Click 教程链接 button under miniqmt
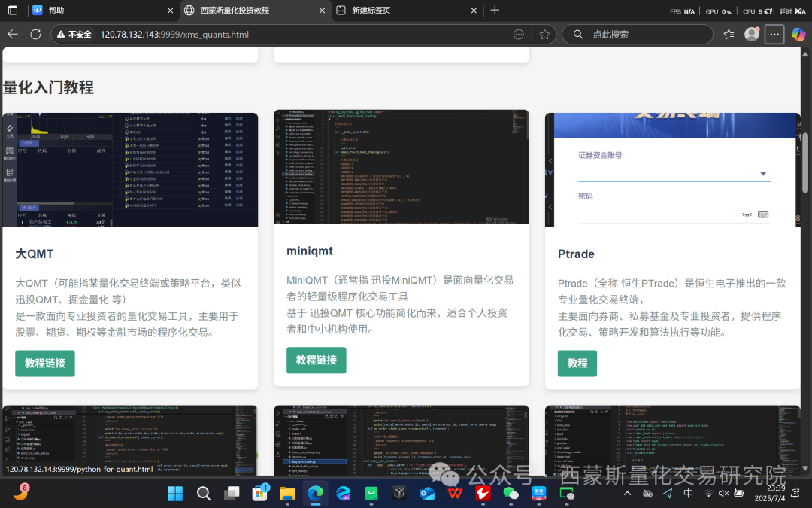The width and height of the screenshot is (812, 508). coord(317,360)
